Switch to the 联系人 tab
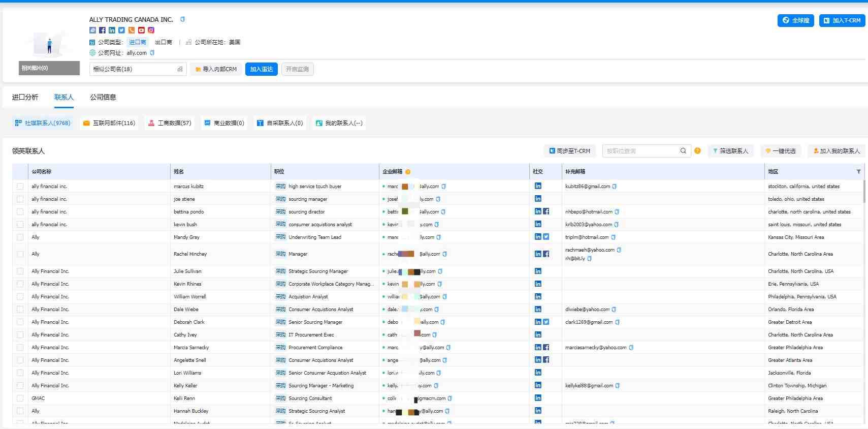This screenshot has height=429, width=868. point(64,97)
